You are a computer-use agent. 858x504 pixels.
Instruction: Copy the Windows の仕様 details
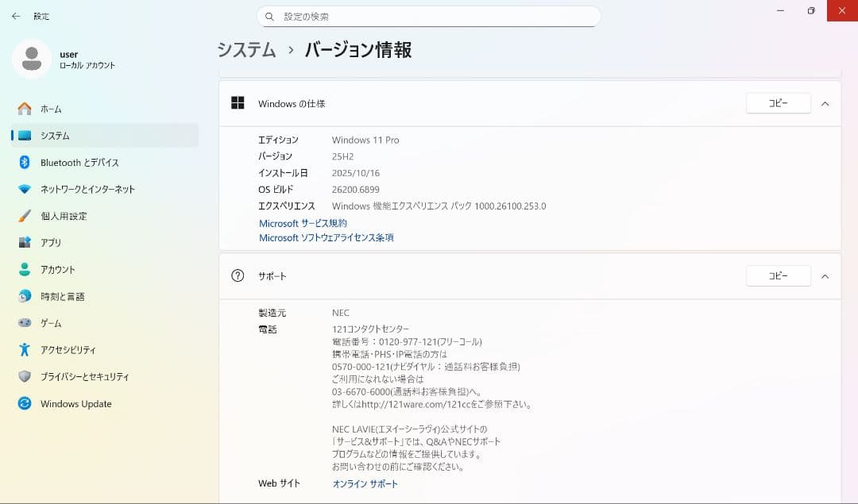click(x=778, y=103)
